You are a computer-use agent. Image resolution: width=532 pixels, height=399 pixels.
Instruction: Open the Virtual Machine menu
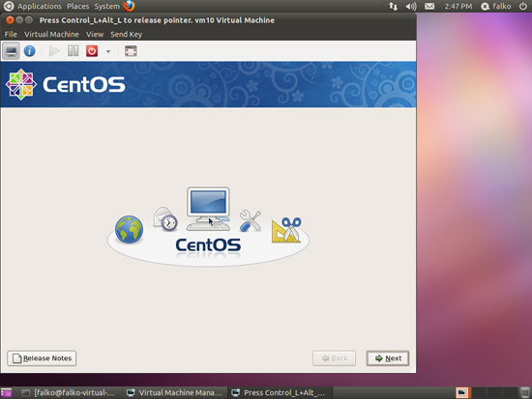click(x=51, y=34)
